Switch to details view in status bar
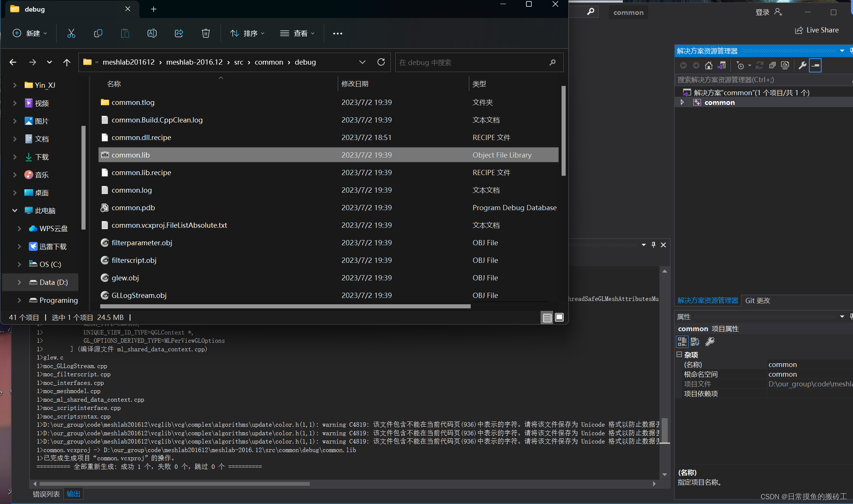Screen dimensions: 853x504 coord(547,317)
